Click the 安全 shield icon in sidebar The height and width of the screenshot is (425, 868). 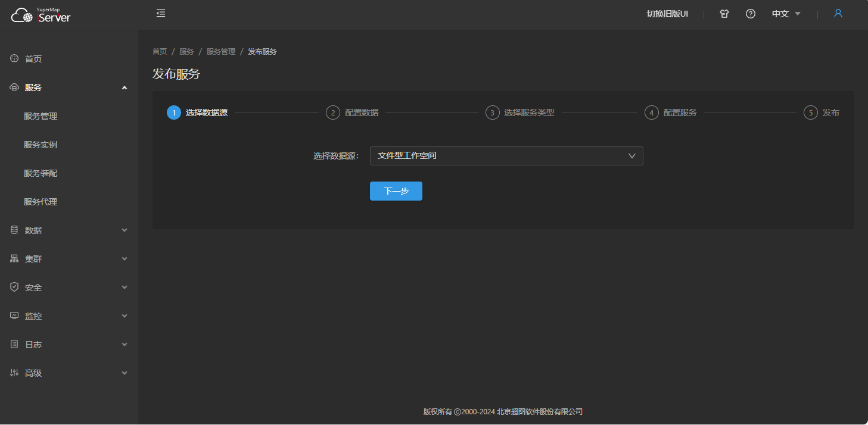(x=14, y=287)
